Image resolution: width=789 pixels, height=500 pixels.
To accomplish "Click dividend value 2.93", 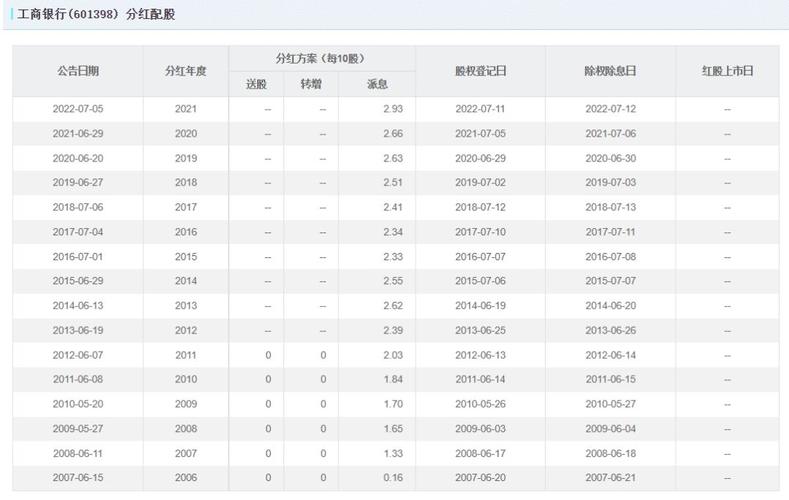I will click(x=393, y=109).
